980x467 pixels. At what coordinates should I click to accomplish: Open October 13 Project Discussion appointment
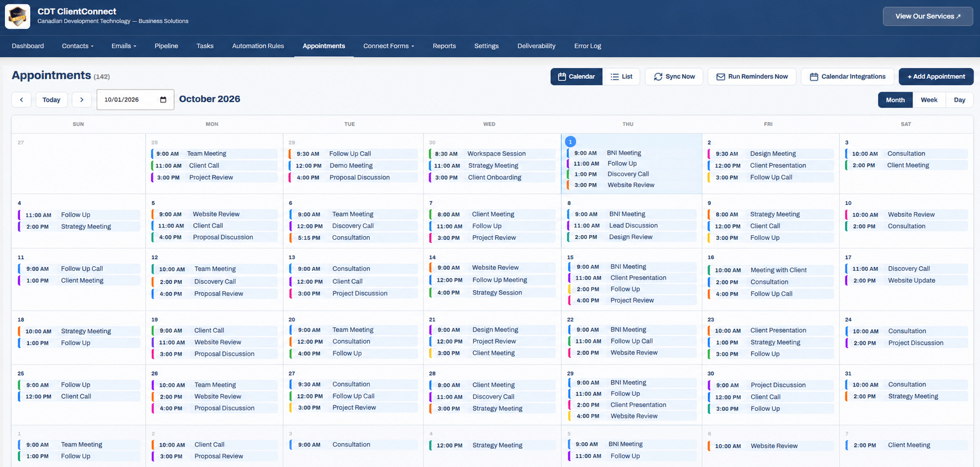353,293
